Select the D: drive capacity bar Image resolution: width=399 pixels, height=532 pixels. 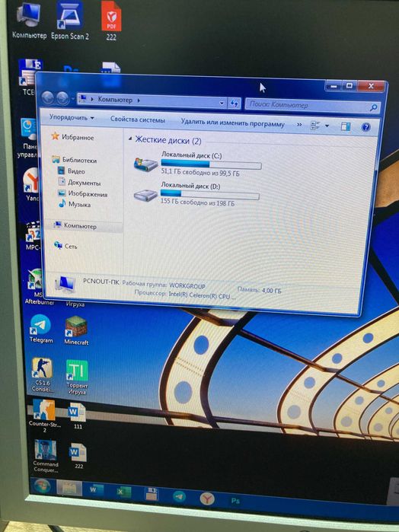coord(210,194)
